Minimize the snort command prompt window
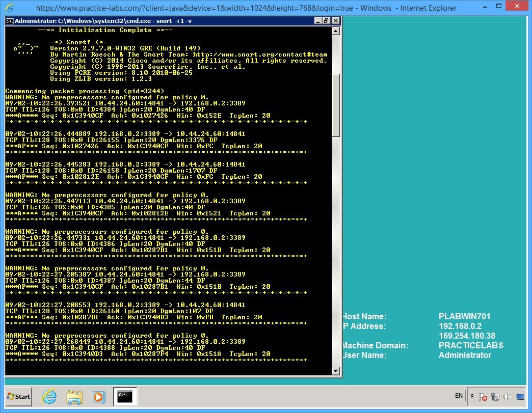Viewport: 532px width, 413px height. [318, 20]
